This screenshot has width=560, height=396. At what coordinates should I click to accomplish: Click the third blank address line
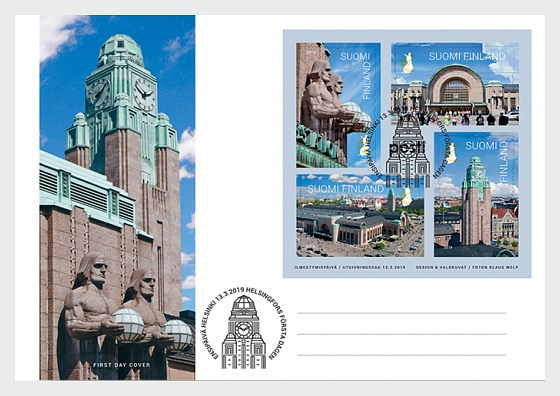[x=401, y=355]
